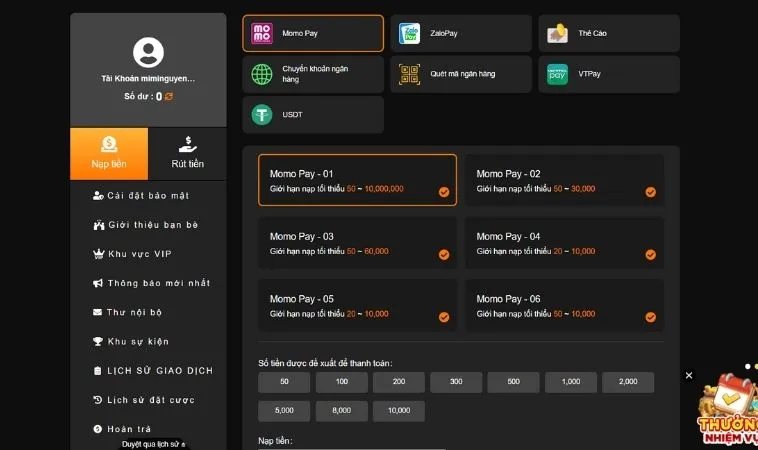Refresh the balance next to Số dư
The image size is (758, 450).
(169, 96)
